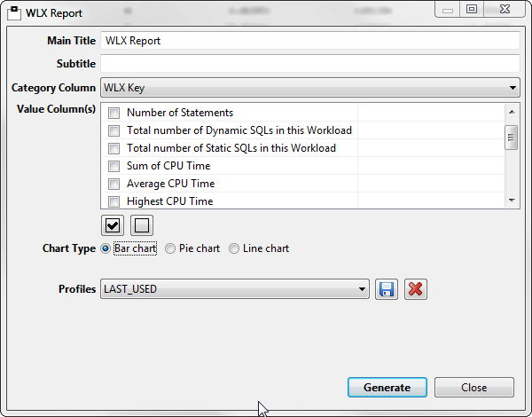Click the WLX Report window title icon
The height and width of the screenshot is (417, 532).
click(14, 10)
